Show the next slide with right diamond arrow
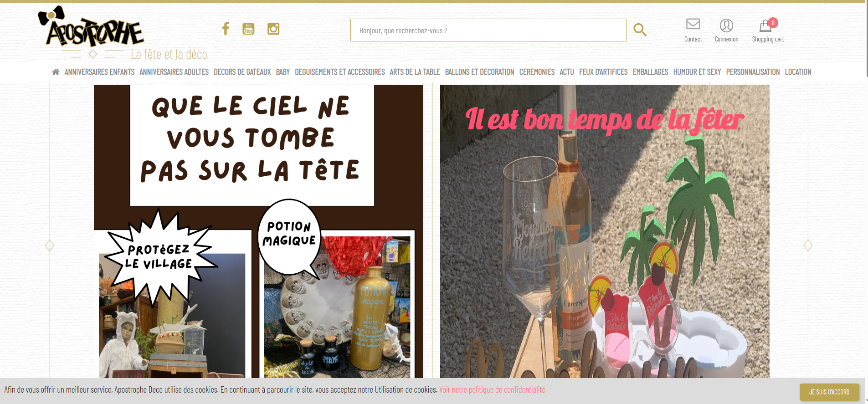Screen dimensions: 868x404 (808, 245)
